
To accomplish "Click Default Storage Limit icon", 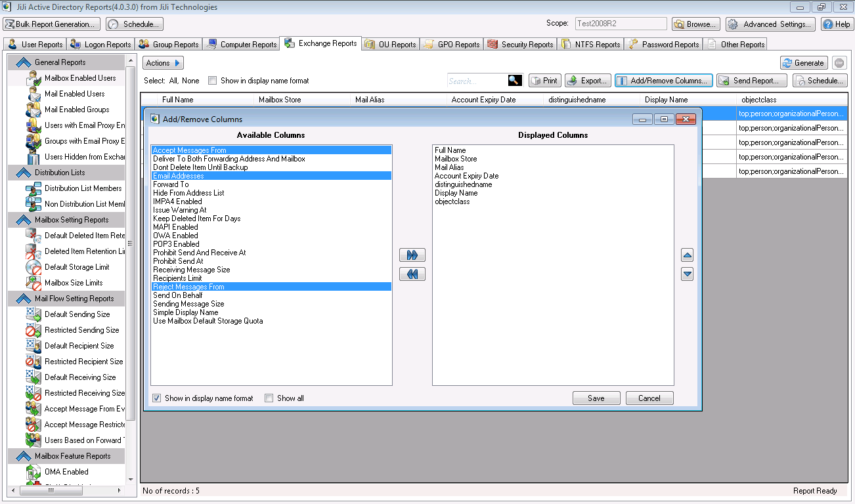I will tap(34, 267).
